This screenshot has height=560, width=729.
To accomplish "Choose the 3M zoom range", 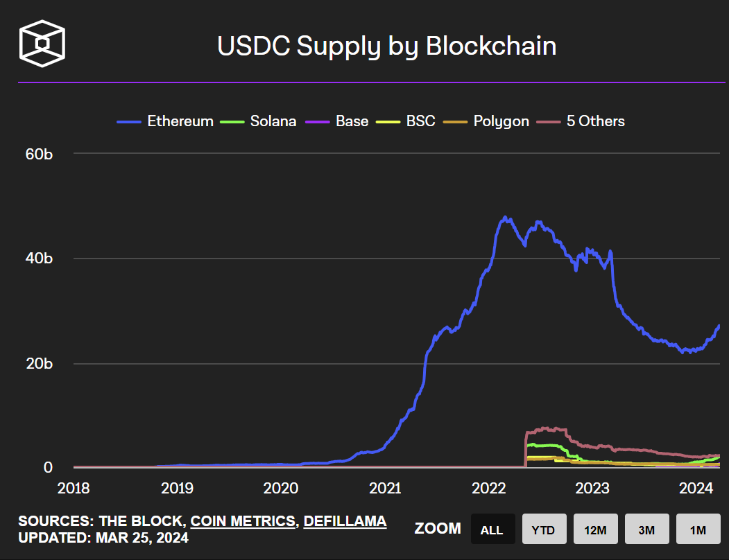I will pos(646,530).
